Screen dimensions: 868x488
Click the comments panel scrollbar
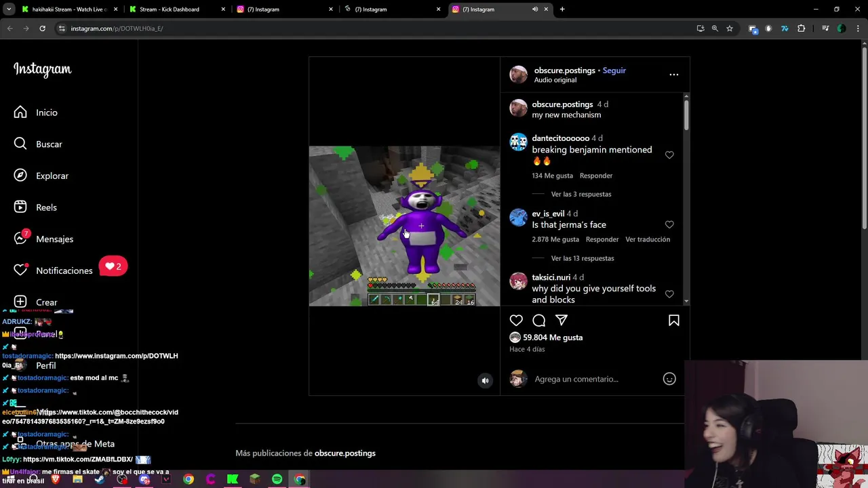tap(686, 114)
